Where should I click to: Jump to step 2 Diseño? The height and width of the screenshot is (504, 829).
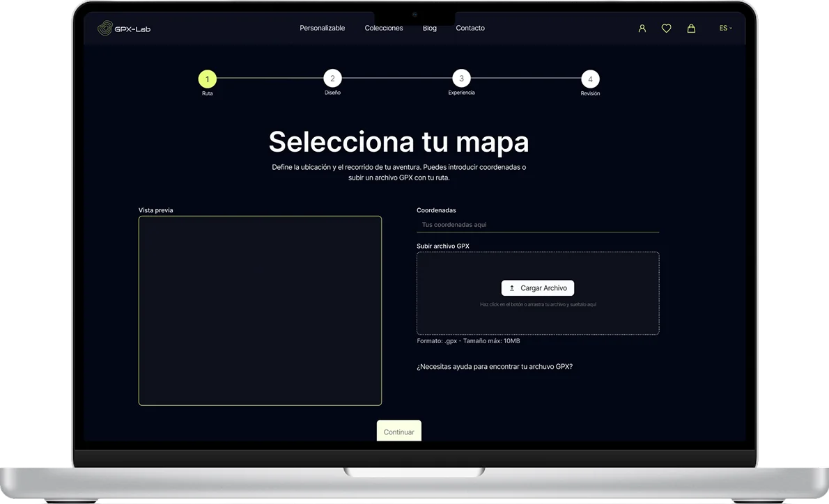coord(332,78)
